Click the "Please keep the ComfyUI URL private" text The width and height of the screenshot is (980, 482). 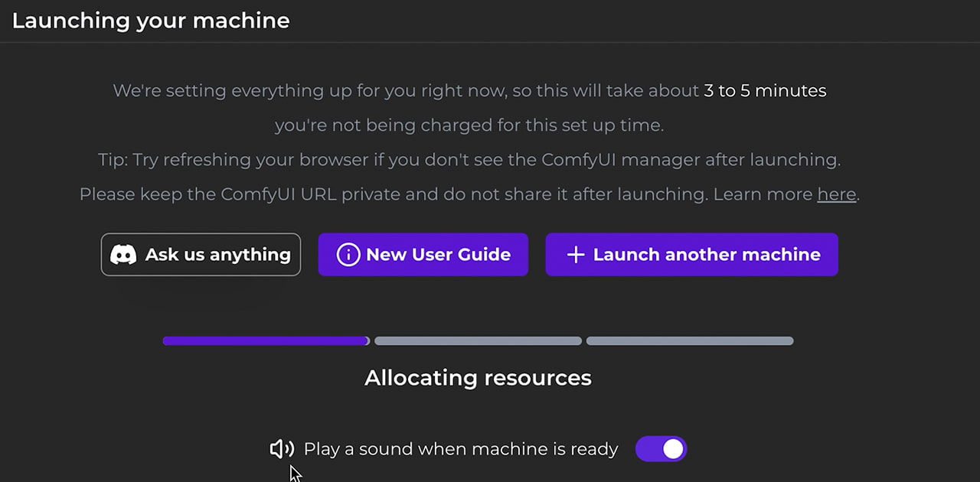click(x=394, y=194)
